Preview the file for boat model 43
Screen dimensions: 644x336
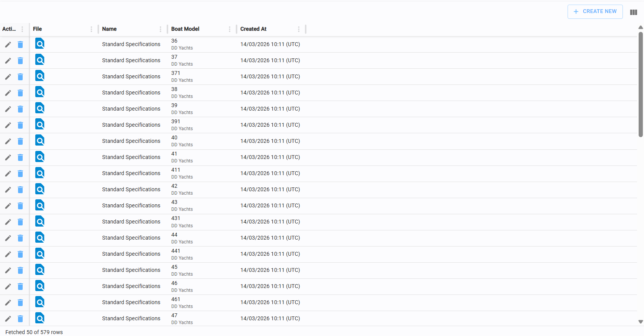click(40, 205)
